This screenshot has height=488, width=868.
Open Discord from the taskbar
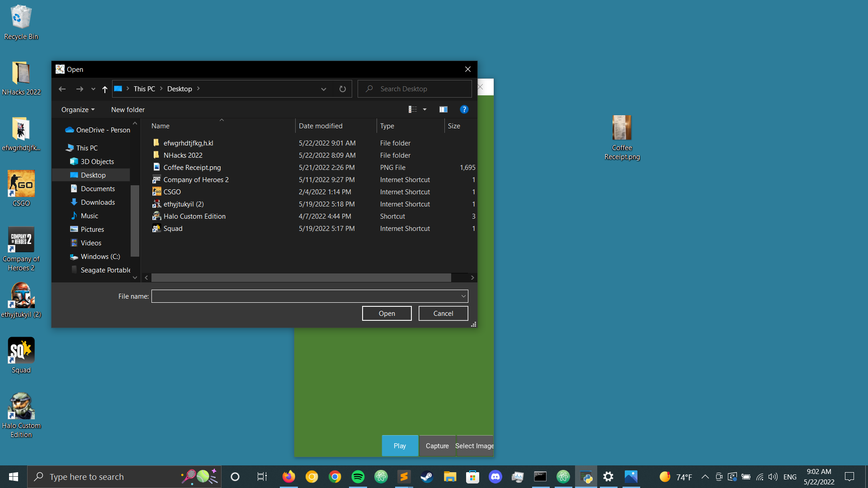pos(495,477)
